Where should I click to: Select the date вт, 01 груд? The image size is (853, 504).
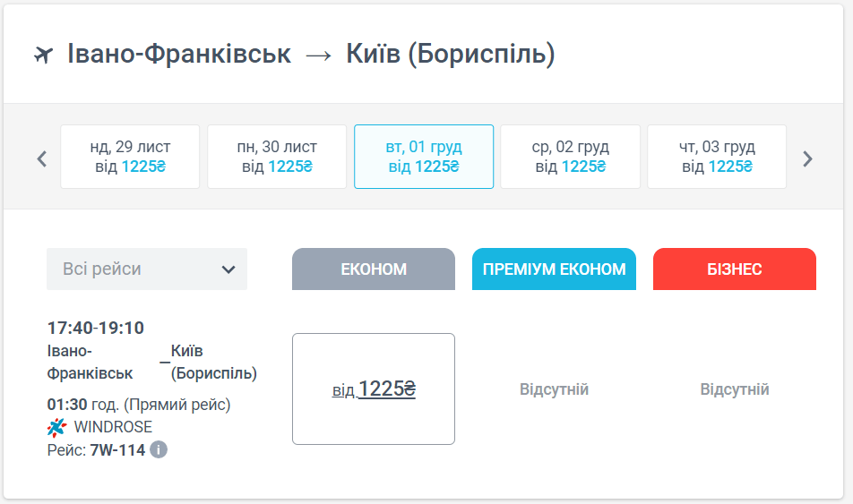pyautogui.click(x=424, y=157)
